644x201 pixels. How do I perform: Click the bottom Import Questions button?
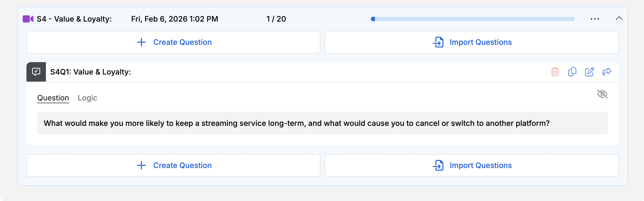tap(472, 165)
